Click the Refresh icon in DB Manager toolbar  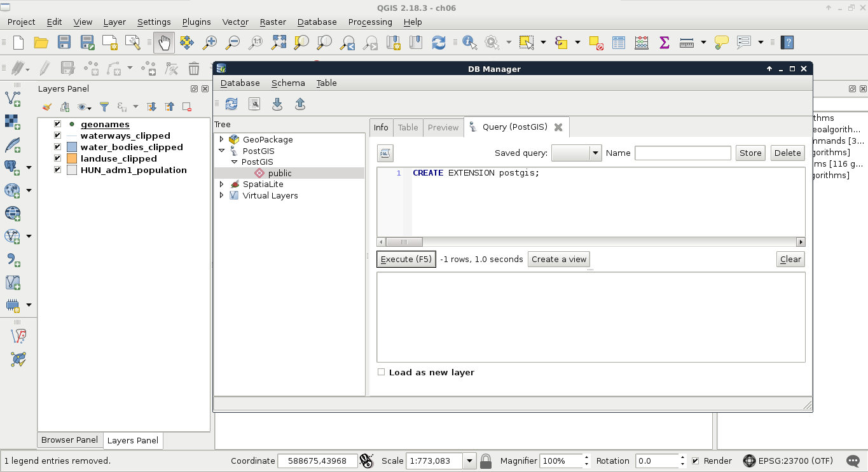point(231,104)
